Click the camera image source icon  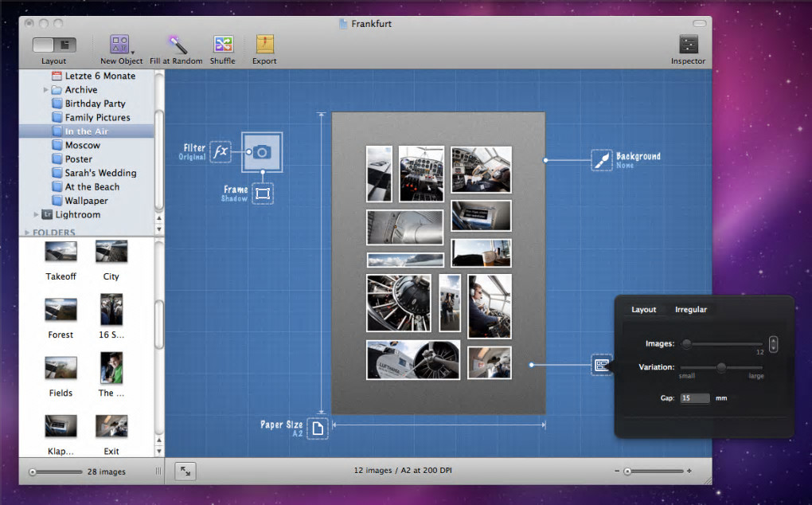click(x=263, y=151)
